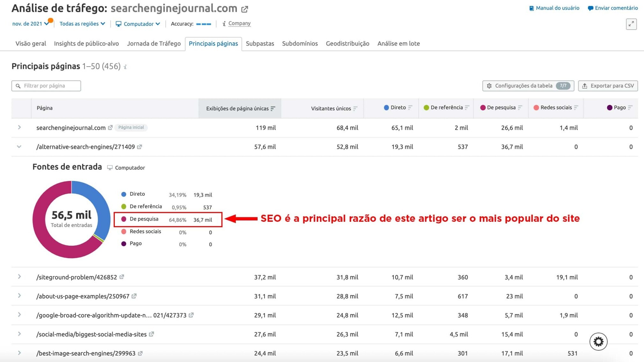The image size is (644, 362).
Task: Open searchenginejournal.com external link icon in title
Action: pos(245,9)
